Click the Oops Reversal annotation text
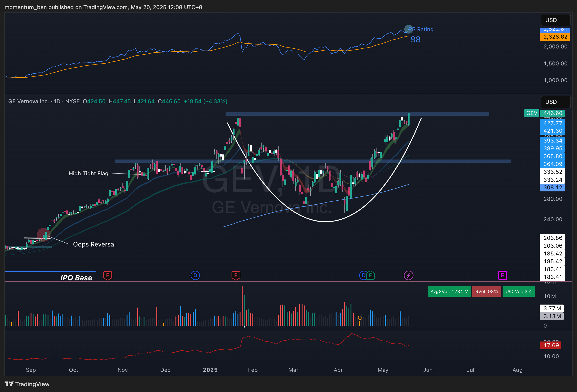 pyautogui.click(x=94, y=244)
